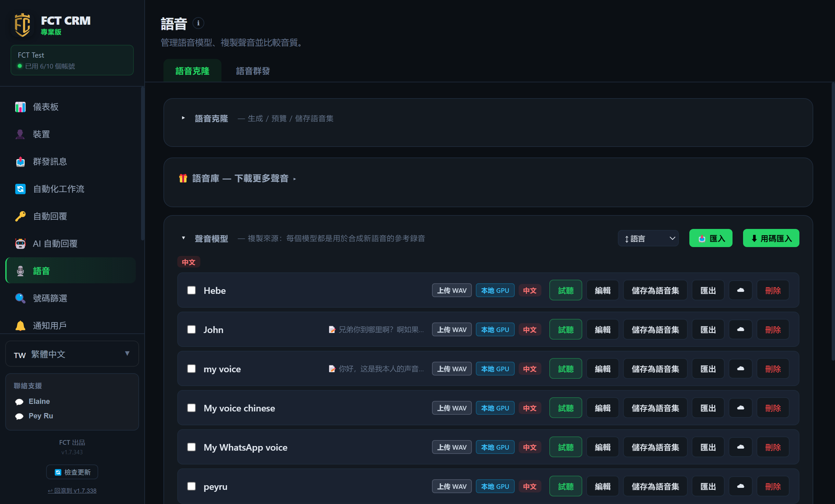Click the cloud icon in John row
Viewport: 835px width, 504px height.
[x=740, y=329]
